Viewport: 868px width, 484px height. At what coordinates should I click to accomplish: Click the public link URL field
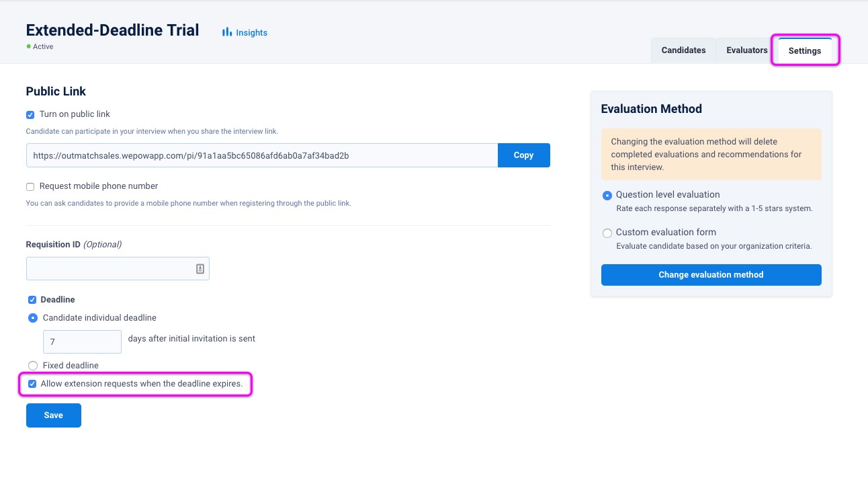click(262, 155)
